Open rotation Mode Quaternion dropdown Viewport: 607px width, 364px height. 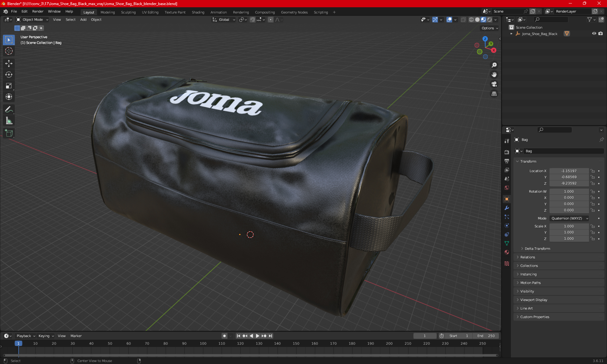[x=569, y=218]
